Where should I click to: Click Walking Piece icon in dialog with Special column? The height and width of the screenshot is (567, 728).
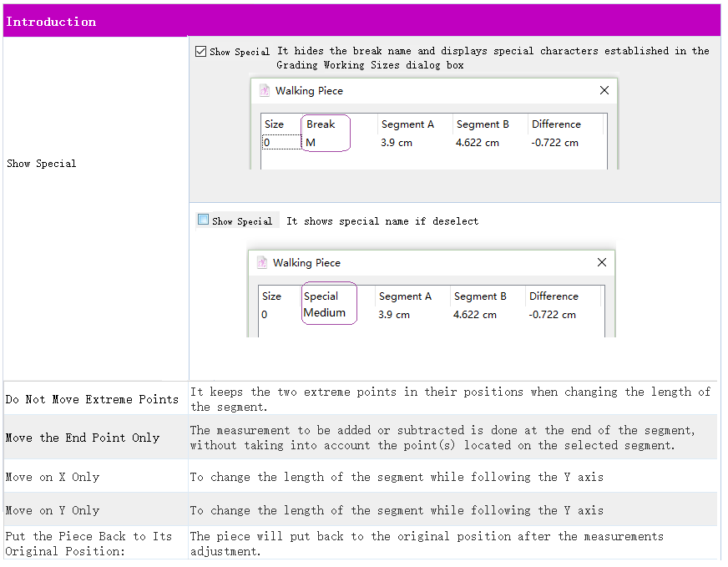[x=262, y=262]
